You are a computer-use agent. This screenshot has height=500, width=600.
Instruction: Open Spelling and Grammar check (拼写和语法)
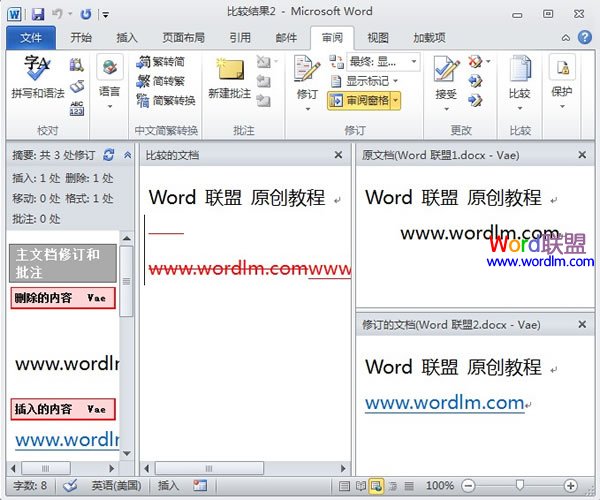(x=38, y=77)
